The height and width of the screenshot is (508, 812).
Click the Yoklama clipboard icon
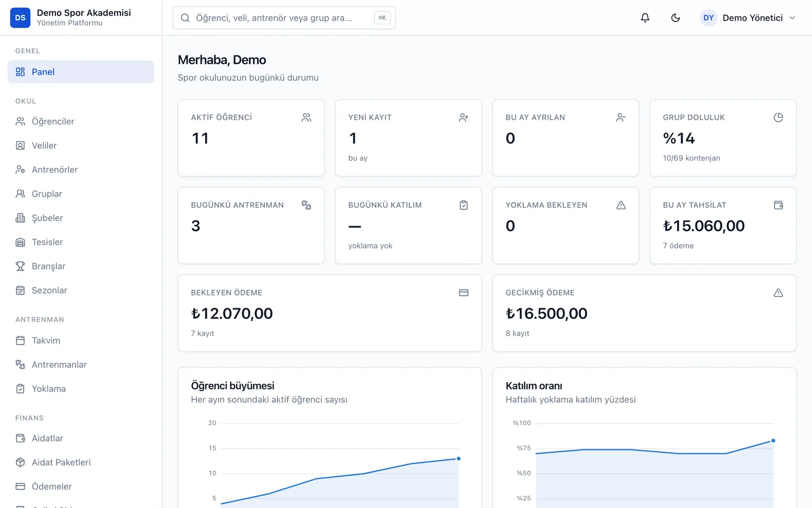tap(20, 389)
